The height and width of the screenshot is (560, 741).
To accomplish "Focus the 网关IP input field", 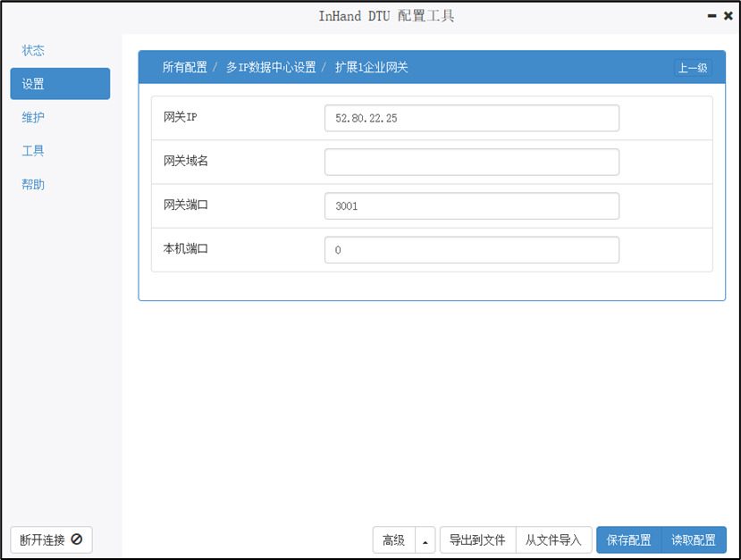I will (x=472, y=118).
